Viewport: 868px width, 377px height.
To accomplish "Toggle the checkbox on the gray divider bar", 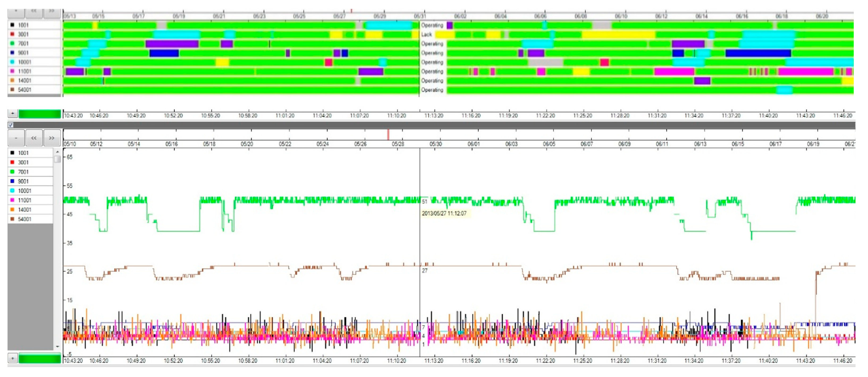I will [x=11, y=125].
